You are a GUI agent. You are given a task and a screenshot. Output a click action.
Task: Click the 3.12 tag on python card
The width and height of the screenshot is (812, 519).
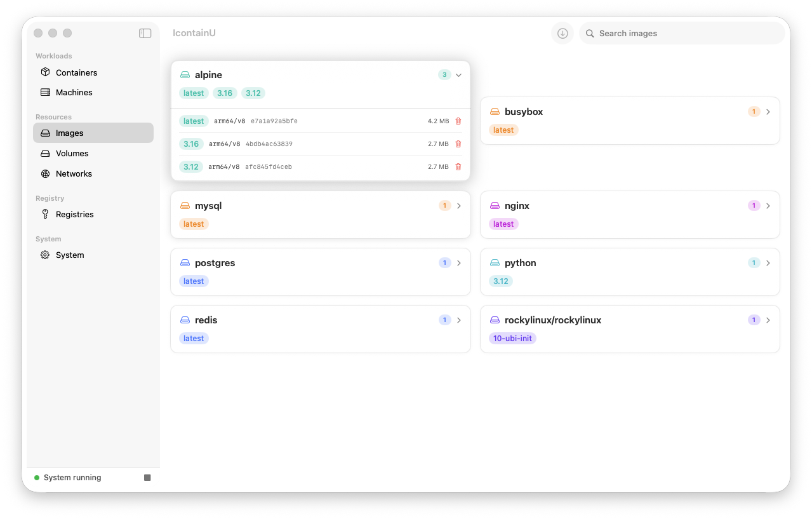501,281
